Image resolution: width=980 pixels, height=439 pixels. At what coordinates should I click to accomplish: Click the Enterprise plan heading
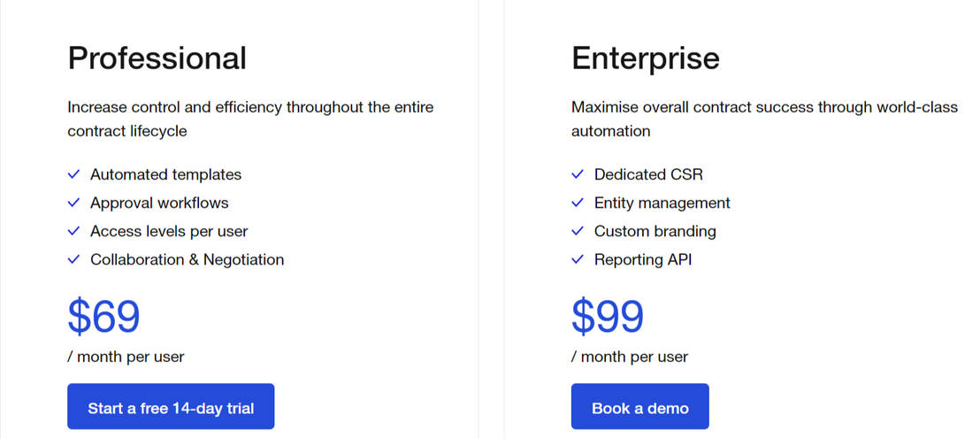(646, 58)
